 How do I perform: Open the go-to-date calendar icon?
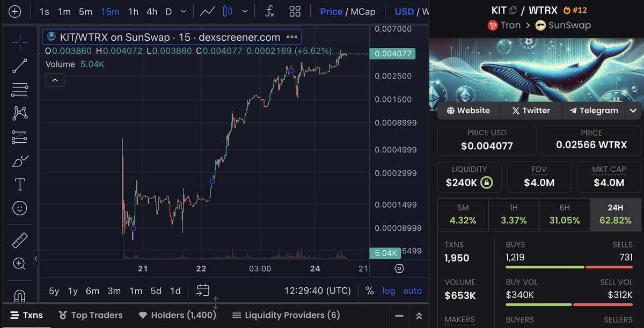(x=203, y=290)
